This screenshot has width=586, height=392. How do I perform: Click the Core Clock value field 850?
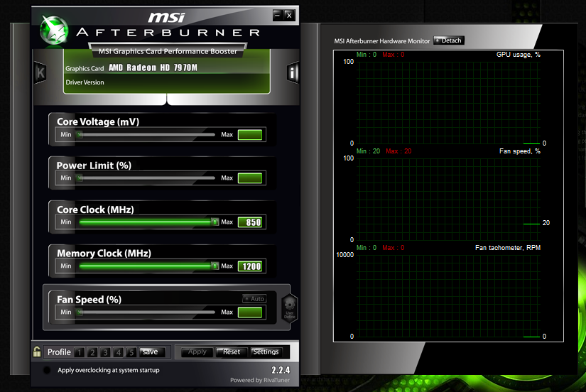[x=250, y=222]
